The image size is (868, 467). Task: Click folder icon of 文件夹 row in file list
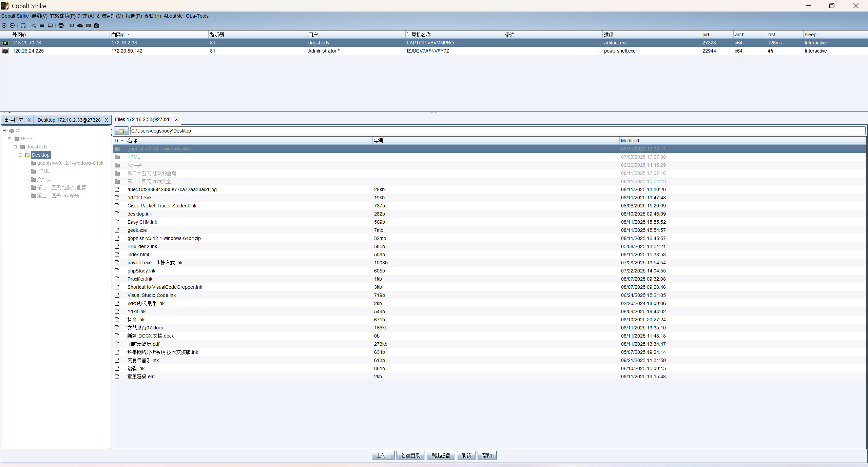tap(117, 165)
